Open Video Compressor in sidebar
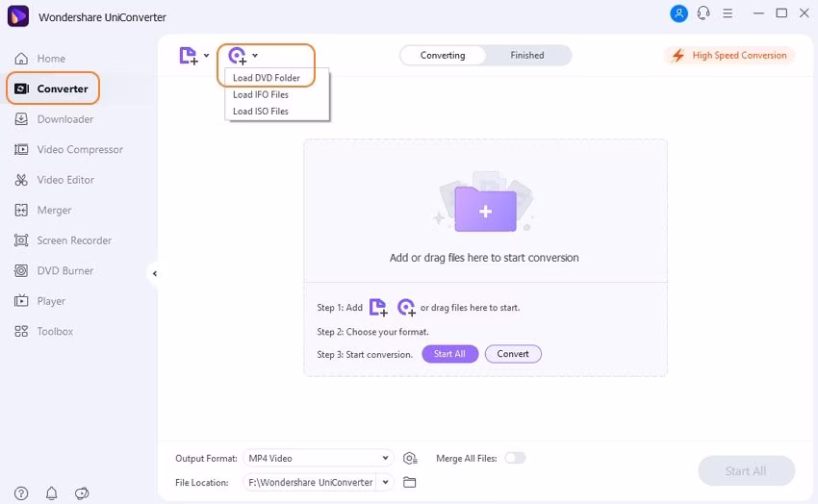The width and height of the screenshot is (818, 504). (x=80, y=149)
